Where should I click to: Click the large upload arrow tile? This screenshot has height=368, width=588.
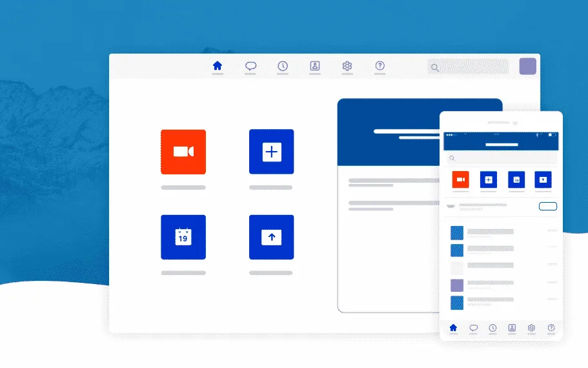pos(272,237)
